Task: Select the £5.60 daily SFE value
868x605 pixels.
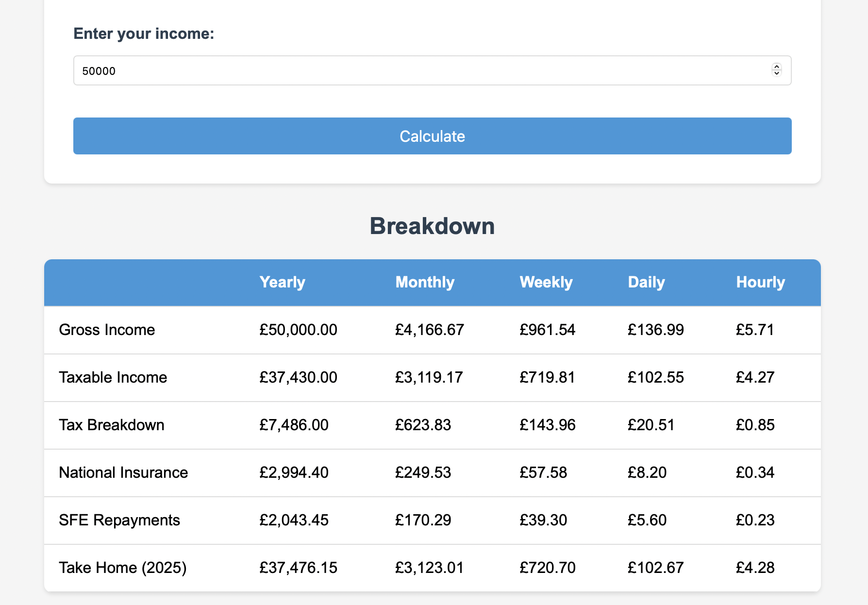Action: [x=647, y=520]
